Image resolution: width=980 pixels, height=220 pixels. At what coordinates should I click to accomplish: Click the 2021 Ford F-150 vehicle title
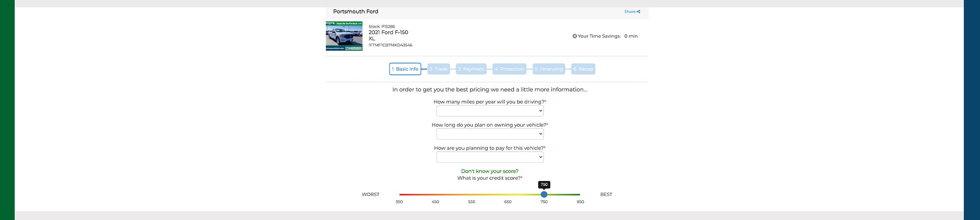click(x=388, y=32)
